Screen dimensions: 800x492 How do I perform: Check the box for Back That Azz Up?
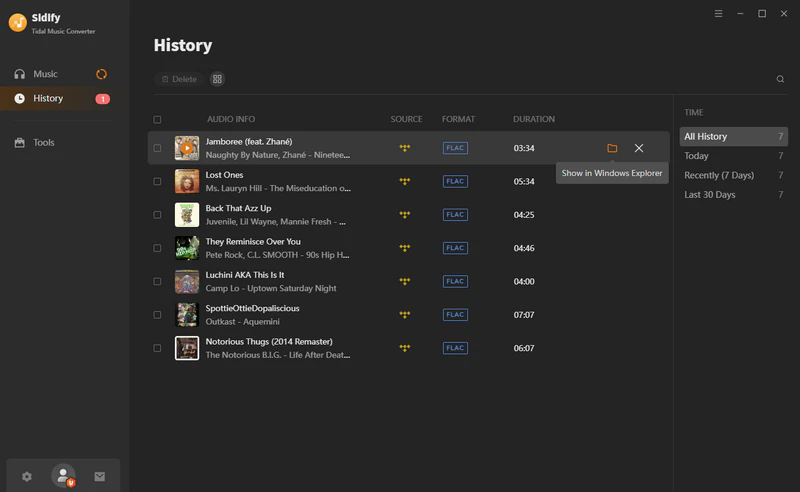157,215
